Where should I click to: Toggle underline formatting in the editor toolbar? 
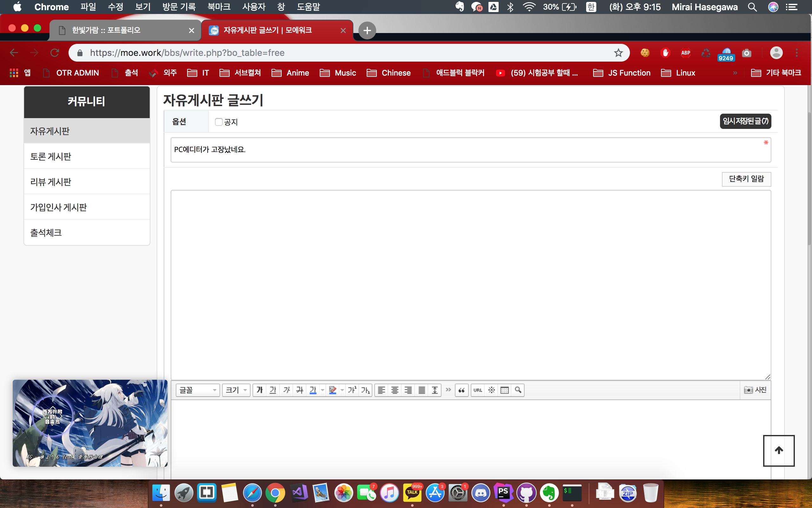273,390
